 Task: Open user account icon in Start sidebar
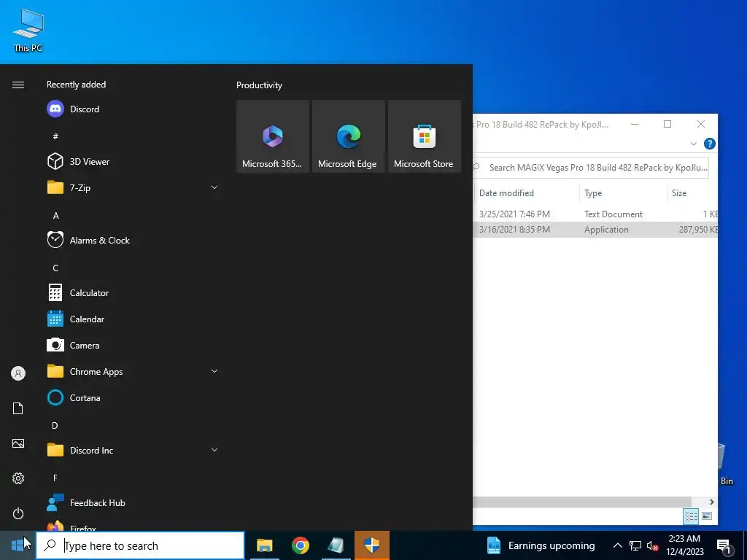[18, 373]
